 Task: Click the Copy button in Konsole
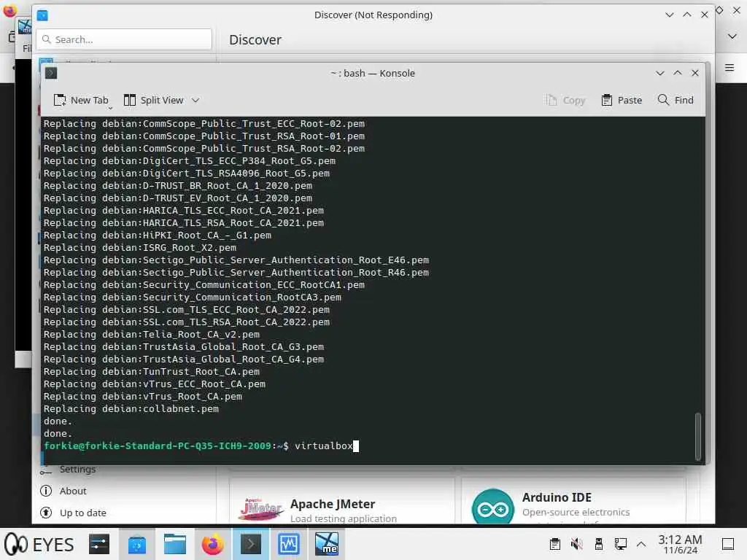tap(565, 100)
